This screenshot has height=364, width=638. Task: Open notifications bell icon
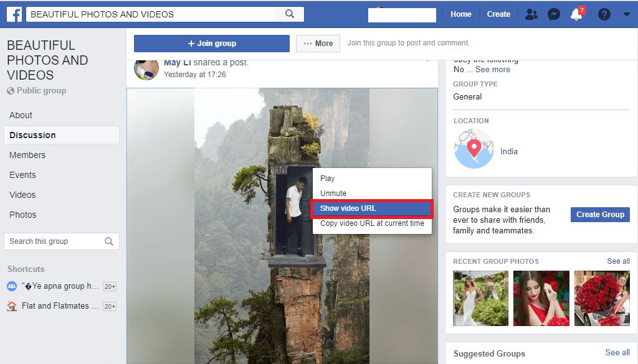(x=576, y=14)
